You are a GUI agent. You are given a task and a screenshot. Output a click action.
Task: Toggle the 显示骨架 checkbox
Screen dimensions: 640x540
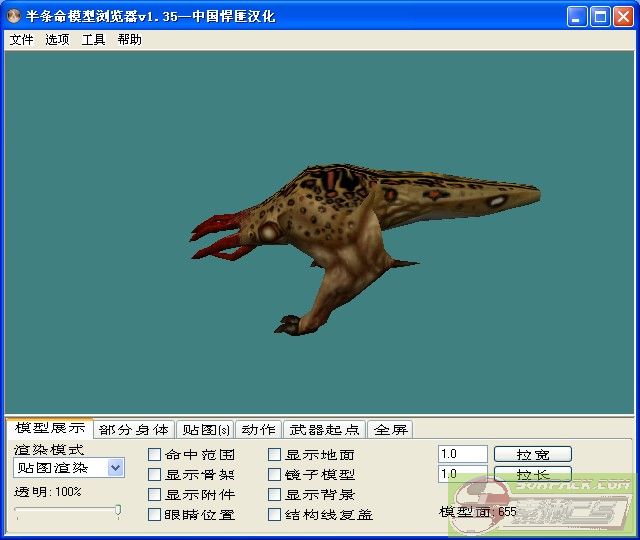pyautogui.click(x=155, y=475)
